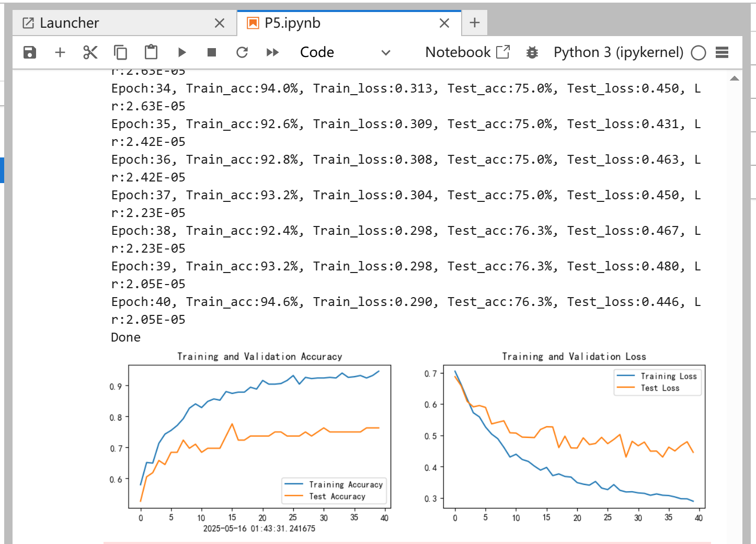Click the Epoch:37 output line

click(406, 204)
